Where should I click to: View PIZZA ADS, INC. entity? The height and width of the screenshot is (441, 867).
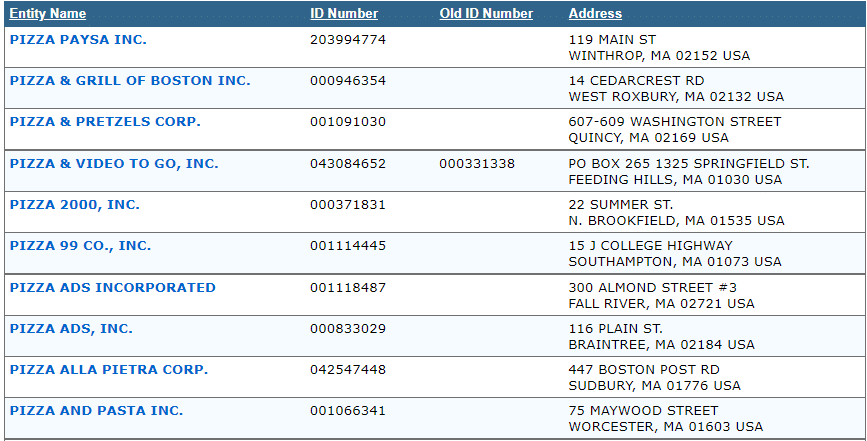coord(71,329)
